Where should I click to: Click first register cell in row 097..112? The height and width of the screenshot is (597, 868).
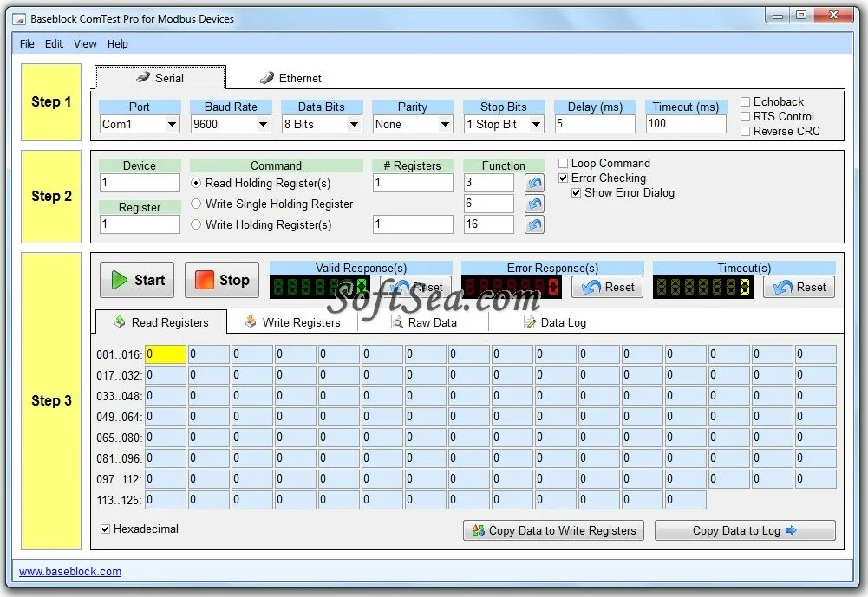166,479
